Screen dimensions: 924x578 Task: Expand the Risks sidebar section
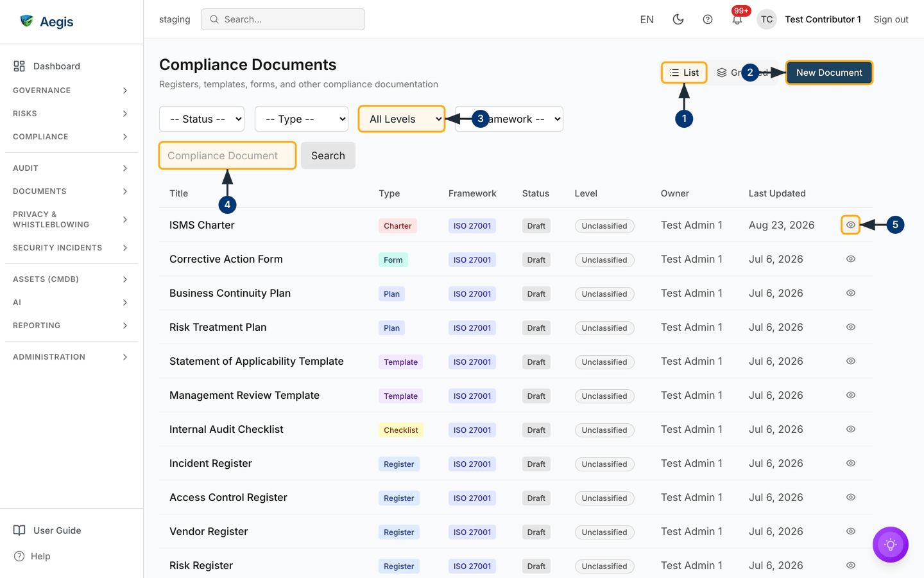(71, 114)
